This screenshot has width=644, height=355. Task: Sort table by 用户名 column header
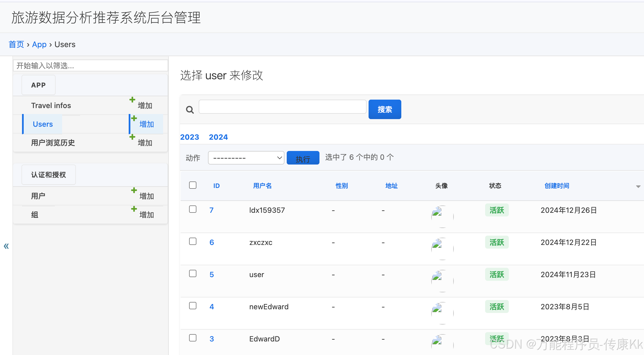point(262,186)
